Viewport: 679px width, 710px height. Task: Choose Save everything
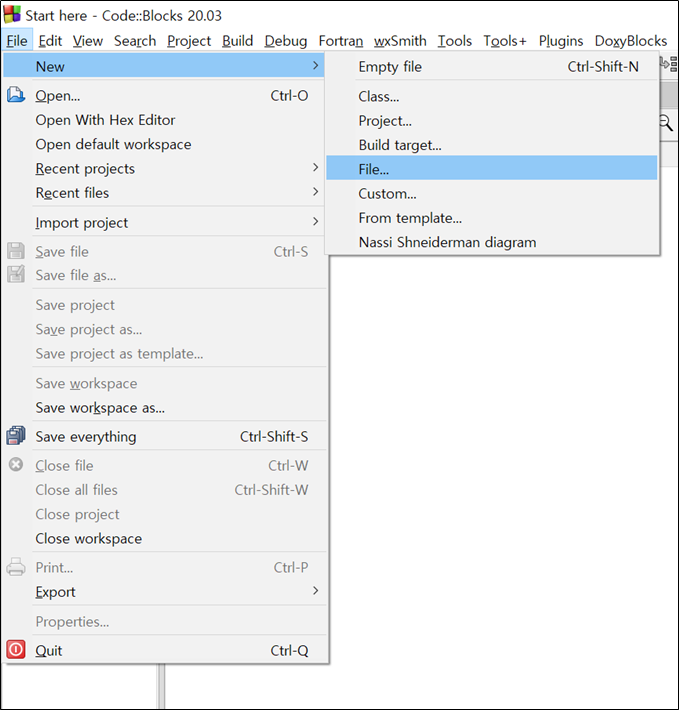[163, 437]
